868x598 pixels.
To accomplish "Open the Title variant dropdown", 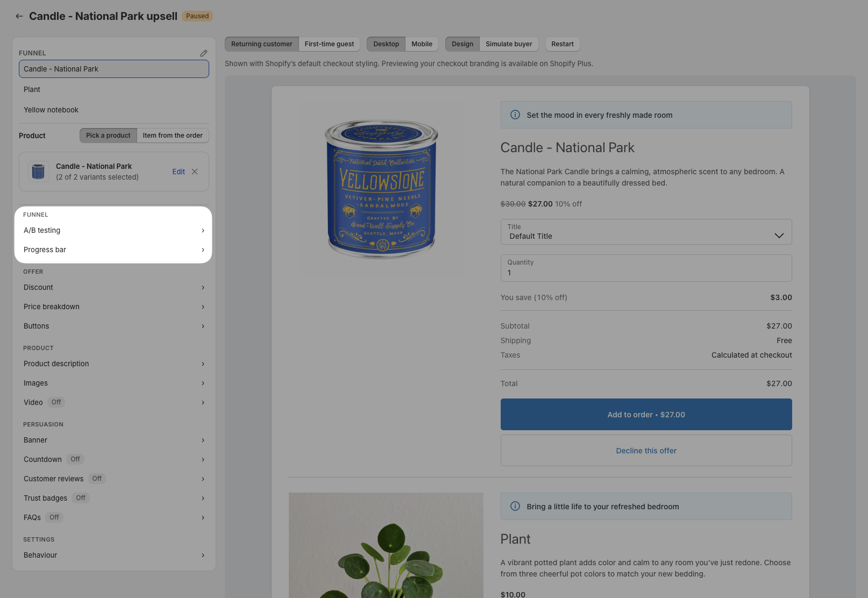I will point(646,232).
